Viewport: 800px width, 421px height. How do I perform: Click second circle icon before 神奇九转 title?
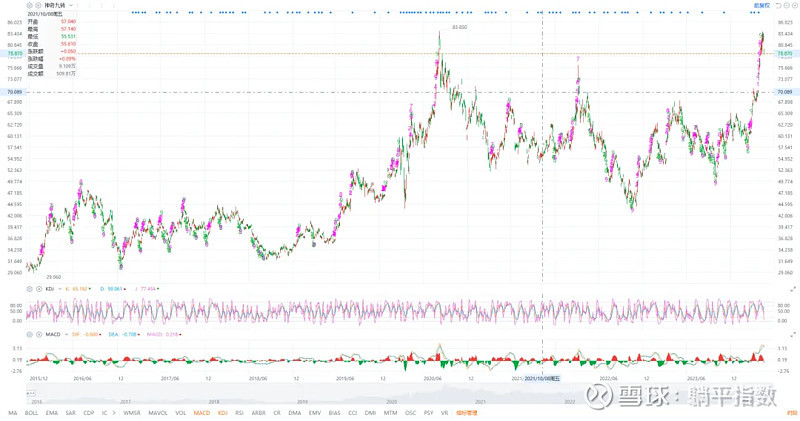click(37, 5)
